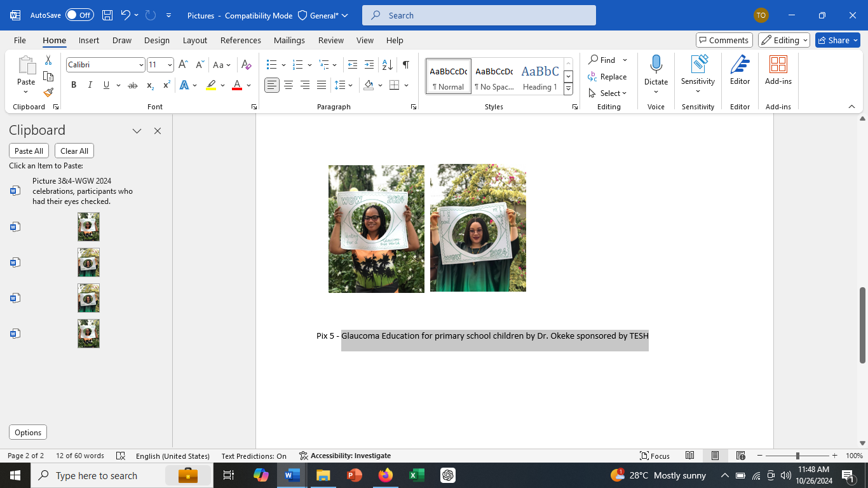The image size is (868, 488).
Task: Click the Save icon in title bar
Action: point(107,15)
